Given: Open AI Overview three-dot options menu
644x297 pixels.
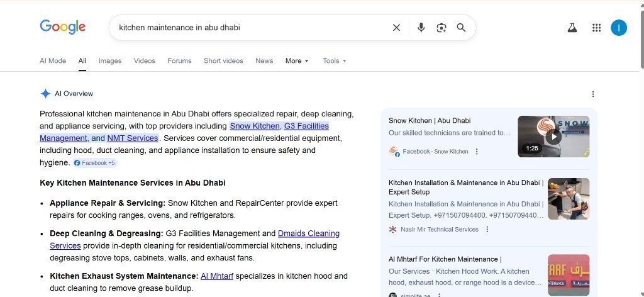Looking at the screenshot, I should click(592, 94).
